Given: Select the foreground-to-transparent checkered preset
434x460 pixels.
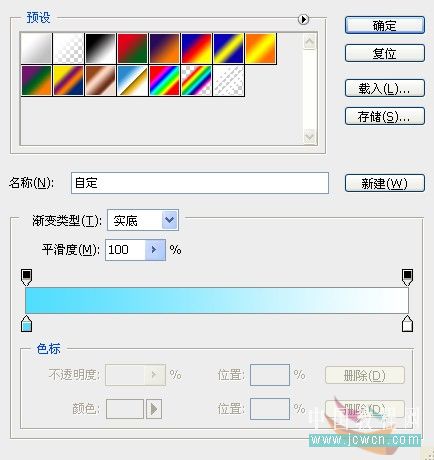Looking at the screenshot, I should [x=68, y=48].
